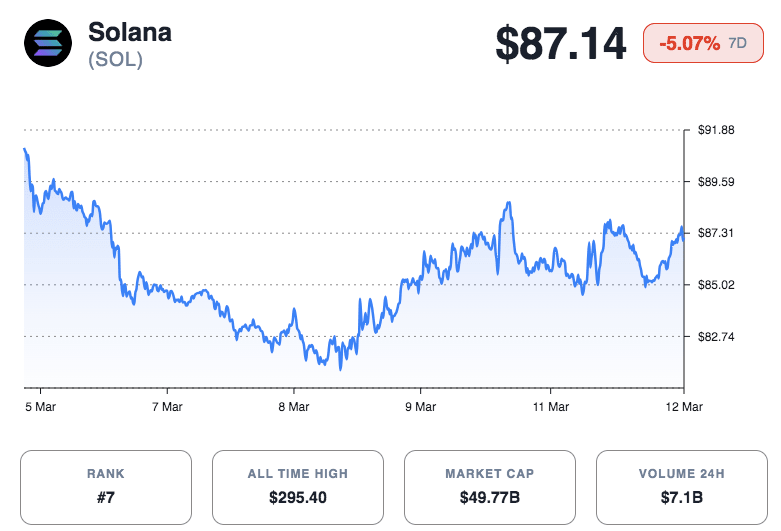This screenshot has width=781, height=531.
Task: Click the Solana coin name heading
Action: (130, 31)
